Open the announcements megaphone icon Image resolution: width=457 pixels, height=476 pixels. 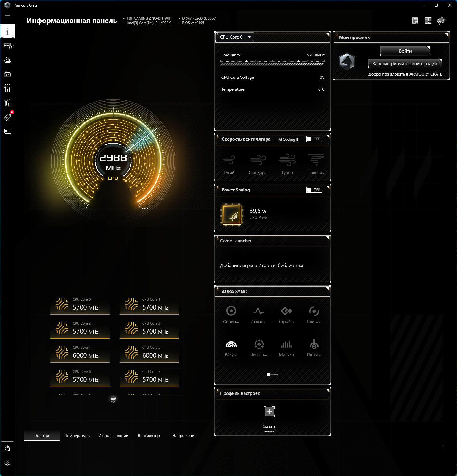(441, 20)
